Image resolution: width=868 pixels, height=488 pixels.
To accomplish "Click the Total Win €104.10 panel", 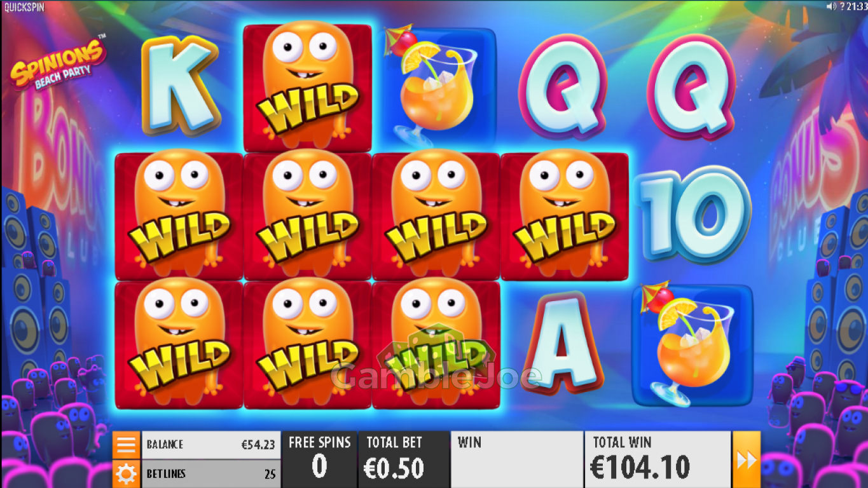I will [658, 459].
